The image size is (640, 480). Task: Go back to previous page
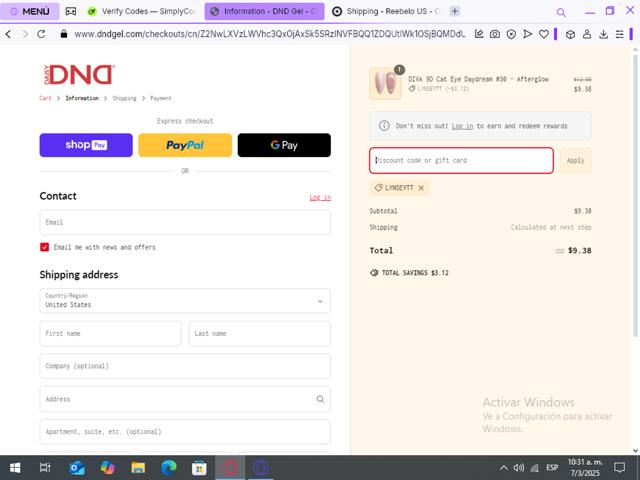click(x=8, y=34)
